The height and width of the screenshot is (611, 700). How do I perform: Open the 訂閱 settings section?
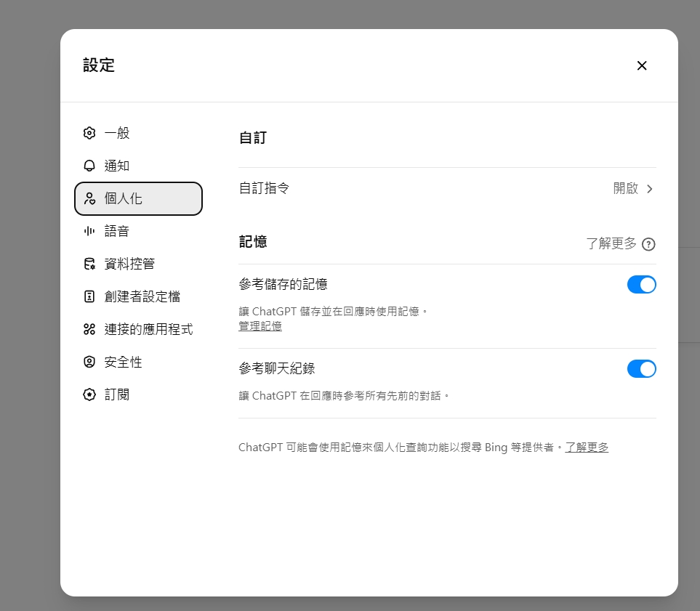[138, 394]
